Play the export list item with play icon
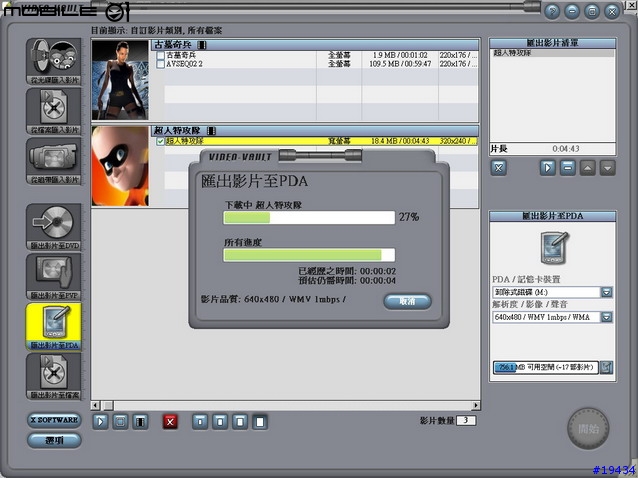This screenshot has width=638, height=478. (548, 168)
